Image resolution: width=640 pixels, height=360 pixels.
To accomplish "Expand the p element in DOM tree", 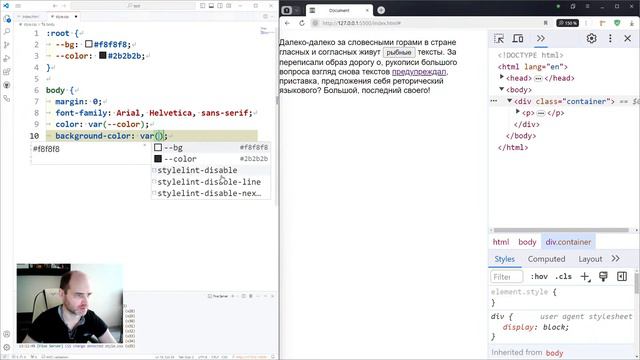I will (518, 112).
